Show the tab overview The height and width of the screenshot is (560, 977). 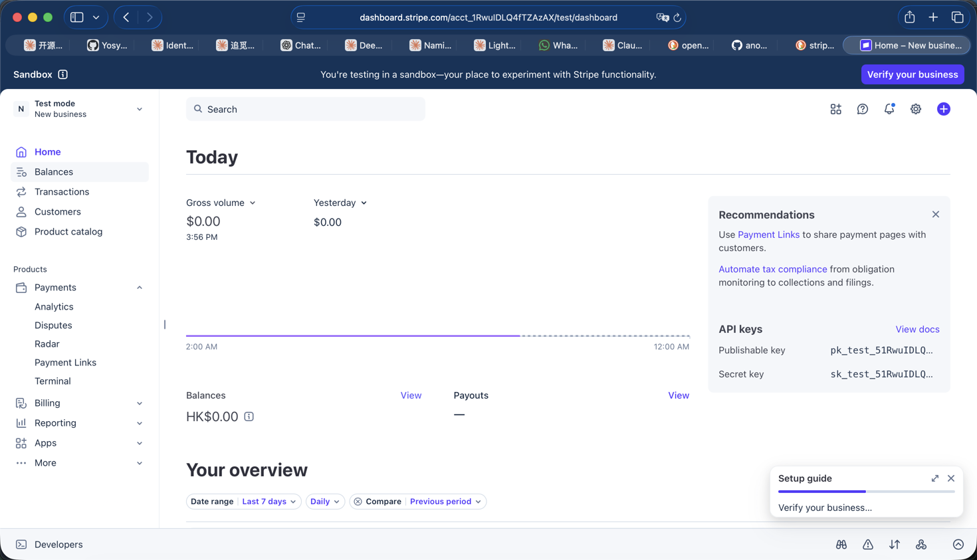[x=958, y=17]
